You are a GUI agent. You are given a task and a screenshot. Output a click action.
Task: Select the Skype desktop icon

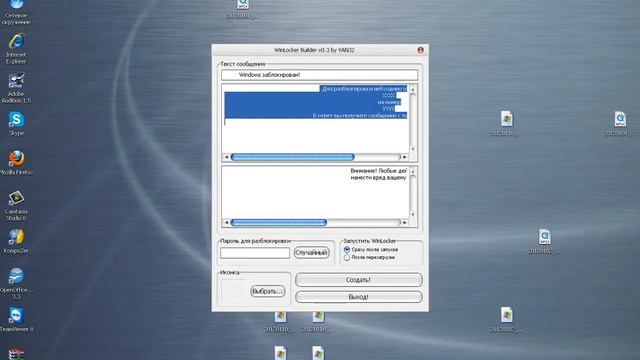[16, 123]
